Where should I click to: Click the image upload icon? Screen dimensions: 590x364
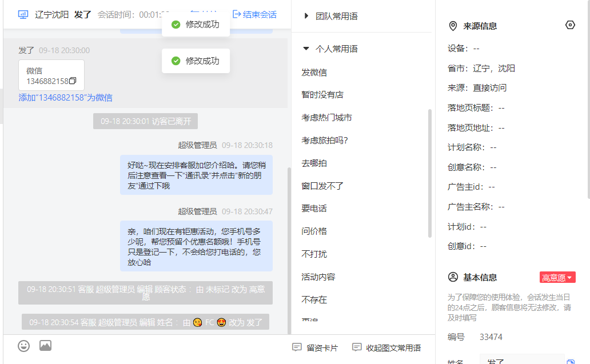tap(46, 346)
